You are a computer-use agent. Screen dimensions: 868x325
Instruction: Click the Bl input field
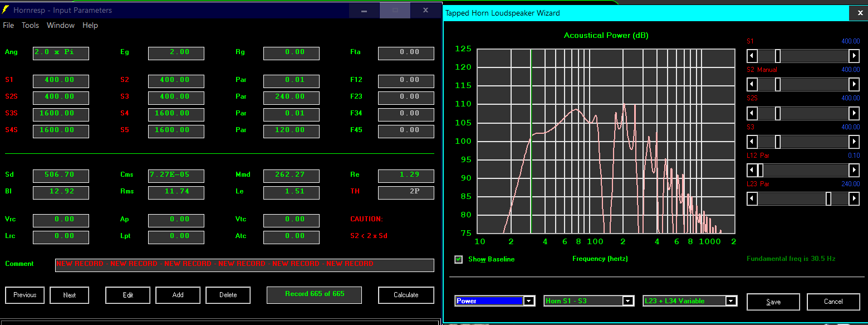[61, 192]
